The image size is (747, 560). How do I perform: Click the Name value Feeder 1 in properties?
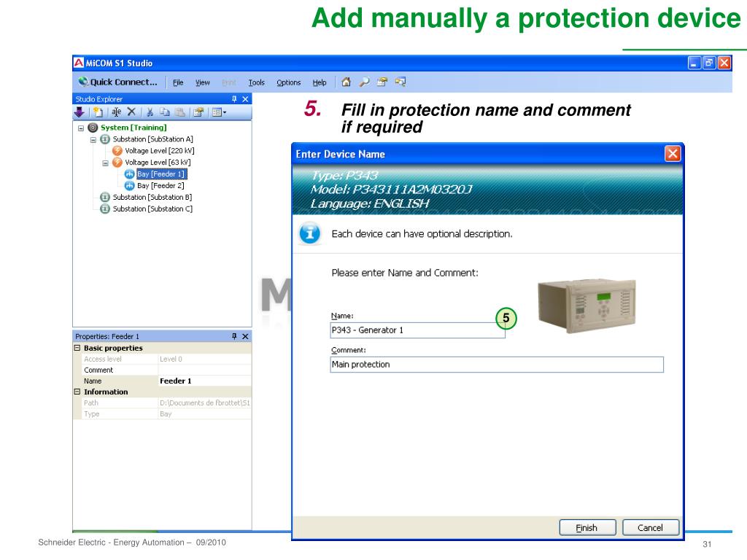[x=205, y=381]
